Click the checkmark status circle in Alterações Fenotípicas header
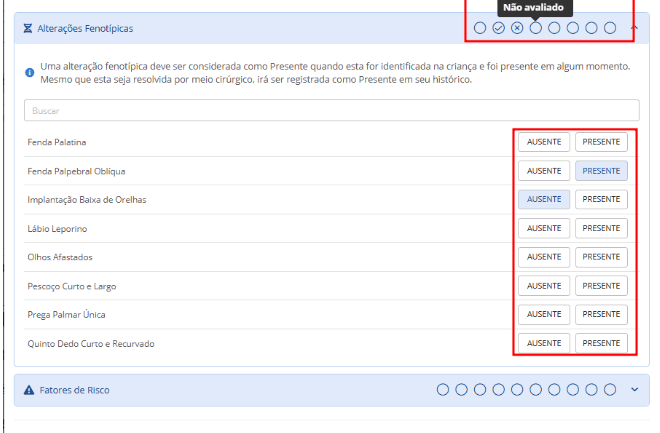The height and width of the screenshot is (433, 660). click(498, 28)
